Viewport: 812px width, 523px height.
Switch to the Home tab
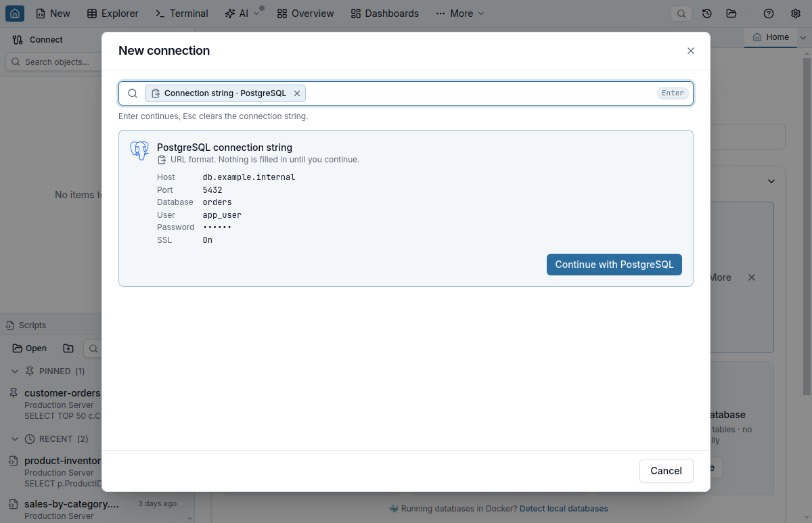(771, 38)
